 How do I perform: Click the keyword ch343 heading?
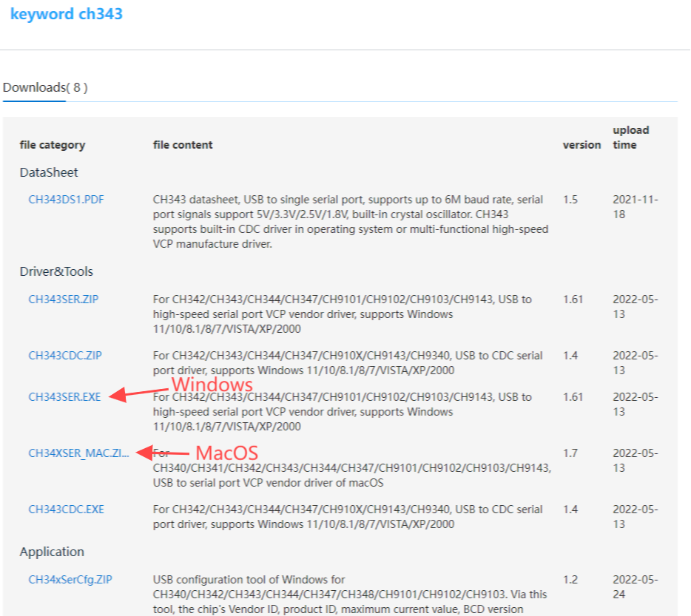coord(67,14)
